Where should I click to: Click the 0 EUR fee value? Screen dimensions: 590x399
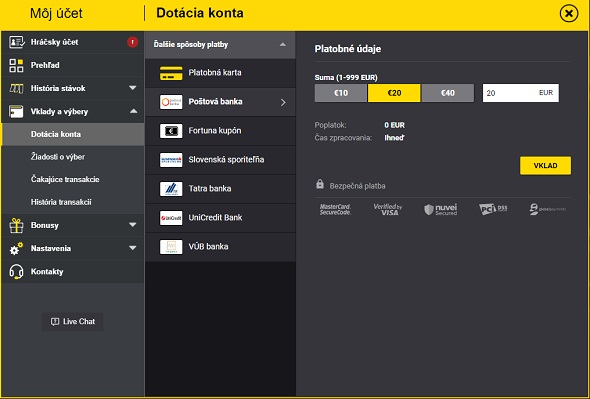(x=394, y=125)
